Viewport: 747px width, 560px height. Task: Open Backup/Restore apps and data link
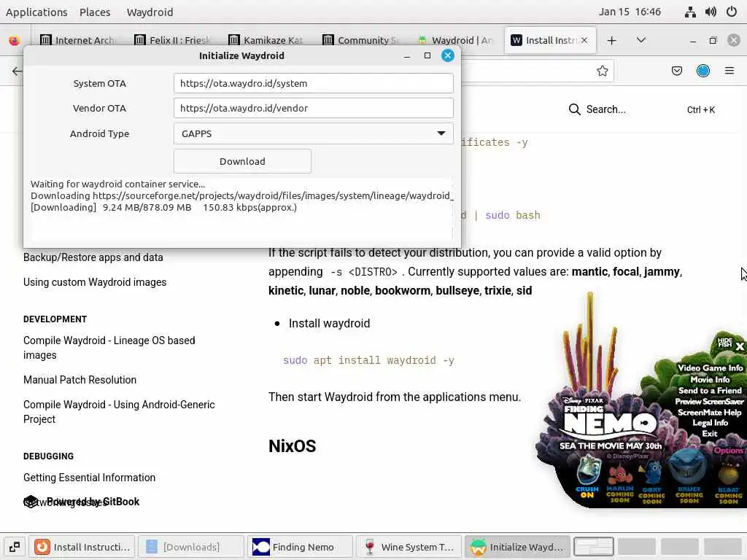tap(93, 257)
